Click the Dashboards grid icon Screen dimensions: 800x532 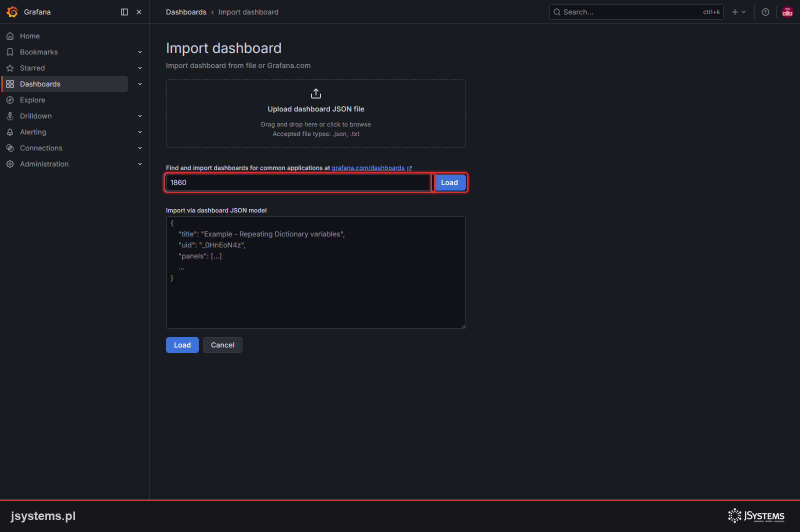tap(10, 84)
